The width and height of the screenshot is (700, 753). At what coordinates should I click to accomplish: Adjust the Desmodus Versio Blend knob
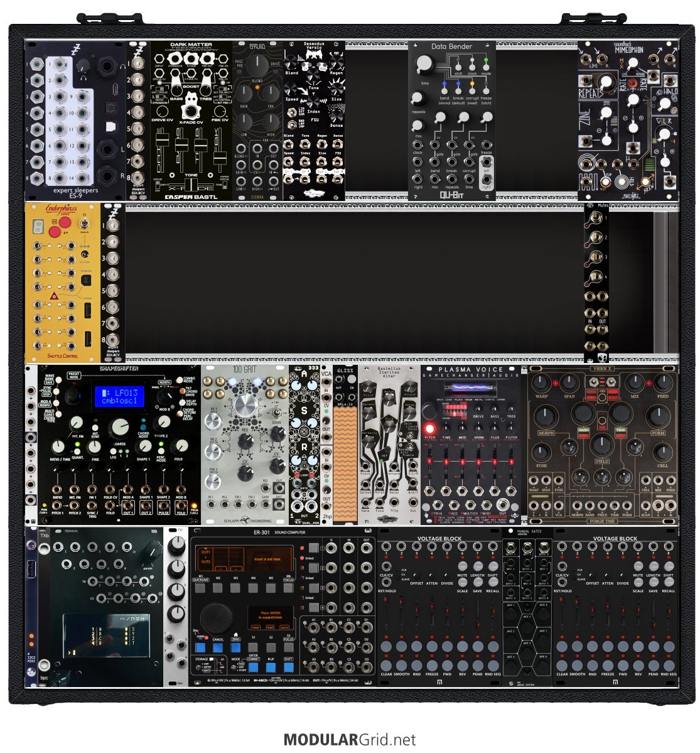pos(291,63)
